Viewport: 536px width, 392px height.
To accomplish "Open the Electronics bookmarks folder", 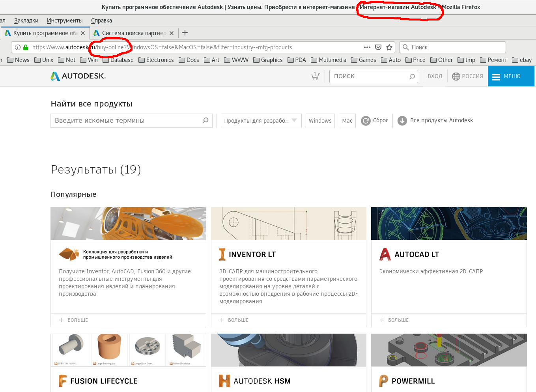I will point(156,60).
